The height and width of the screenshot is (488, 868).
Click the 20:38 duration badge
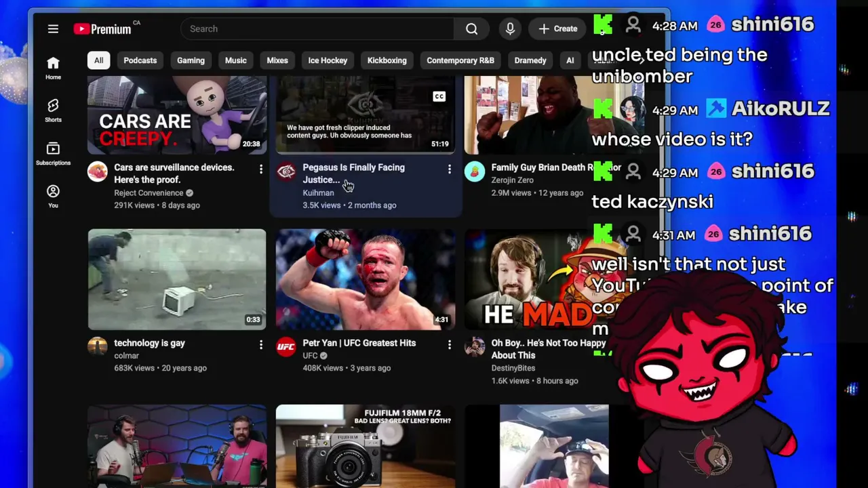pyautogui.click(x=251, y=144)
